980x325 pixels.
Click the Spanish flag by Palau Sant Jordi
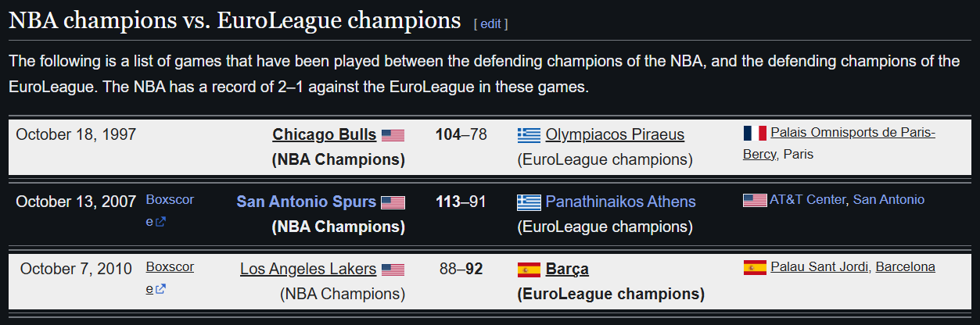point(755,267)
